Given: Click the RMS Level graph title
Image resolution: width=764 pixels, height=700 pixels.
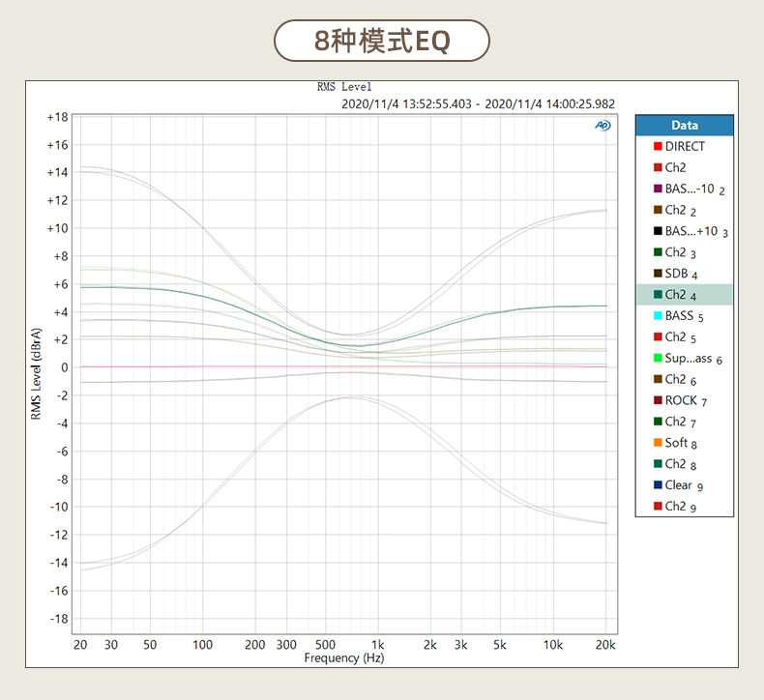Looking at the screenshot, I should pyautogui.click(x=344, y=87).
